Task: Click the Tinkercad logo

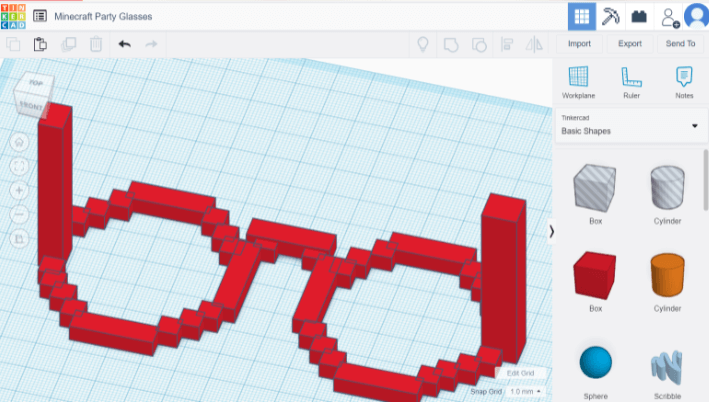Action: [14, 16]
